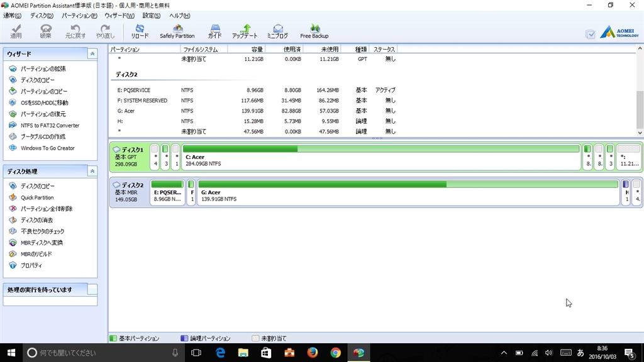Select G: Acer 139.91GB partition bar
This screenshot has height=362, width=644.
pyautogui.click(x=408, y=192)
